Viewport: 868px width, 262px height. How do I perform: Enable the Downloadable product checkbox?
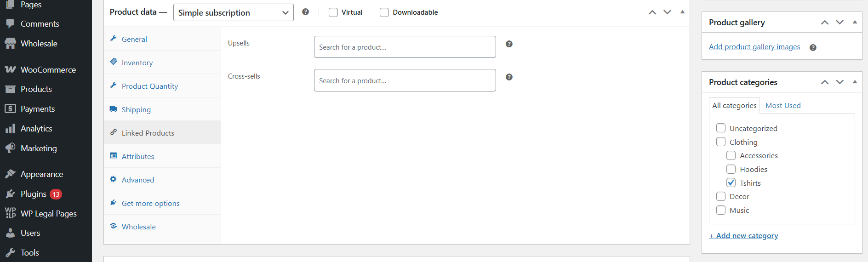[384, 12]
